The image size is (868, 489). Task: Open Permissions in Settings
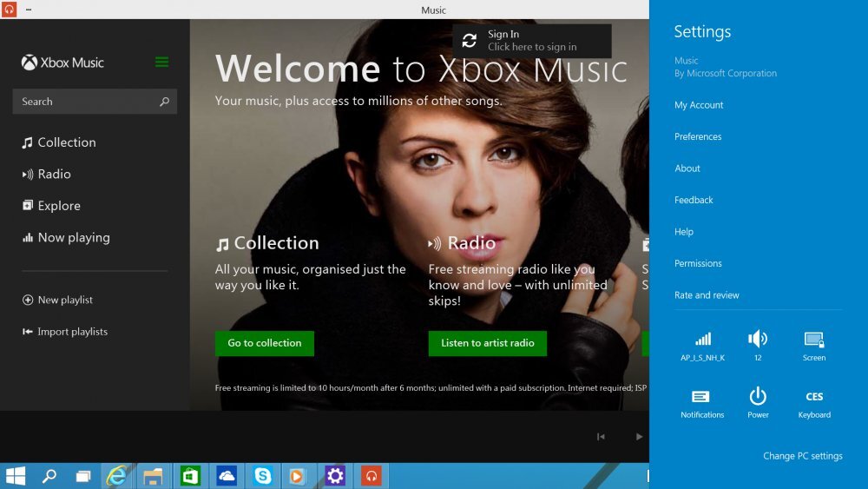click(698, 263)
